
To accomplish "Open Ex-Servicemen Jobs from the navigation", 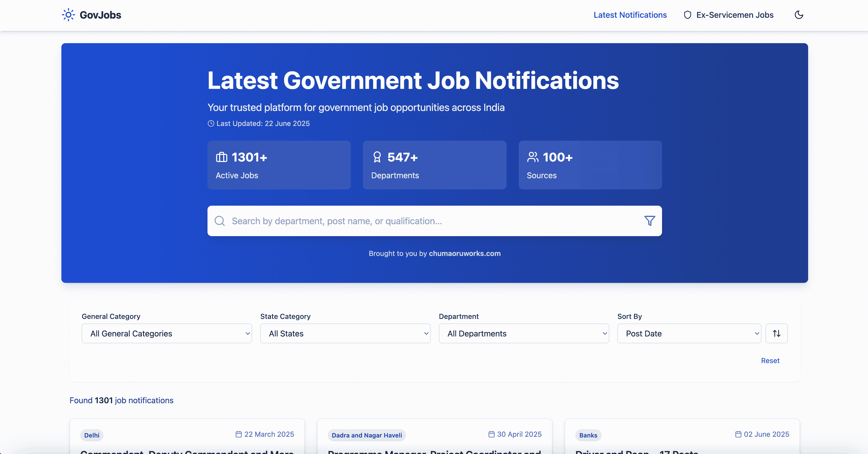I will [735, 15].
